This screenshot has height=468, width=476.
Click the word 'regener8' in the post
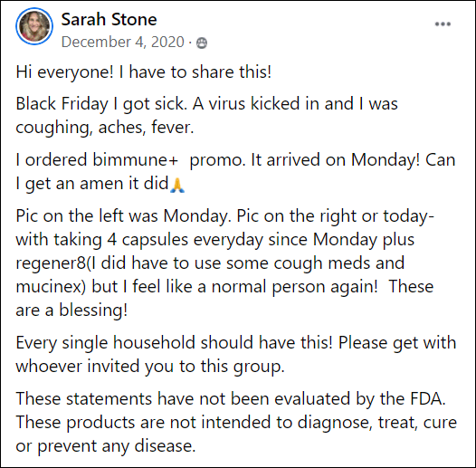click(51, 263)
